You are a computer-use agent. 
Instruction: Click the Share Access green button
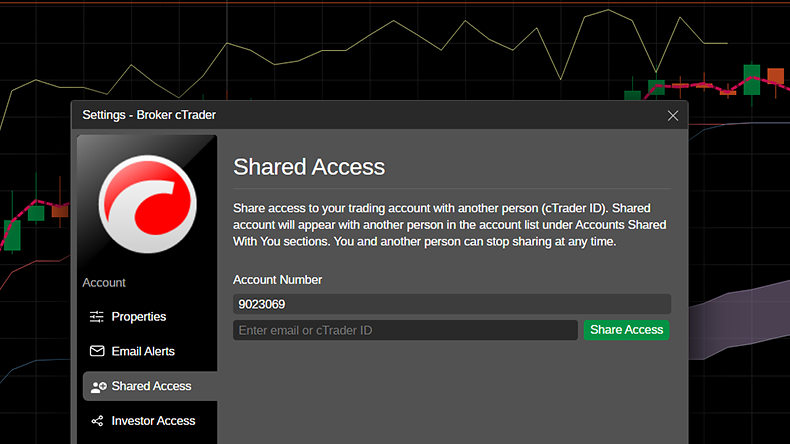click(626, 330)
